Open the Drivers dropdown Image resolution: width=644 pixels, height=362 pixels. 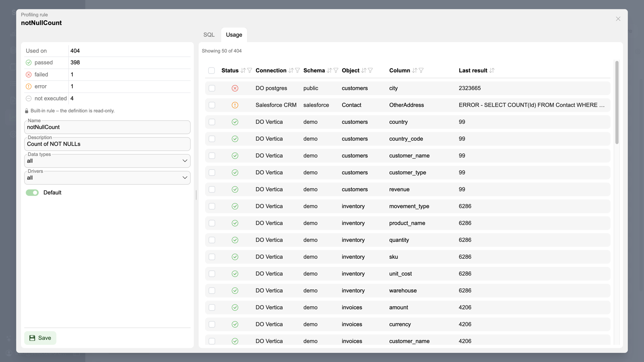point(107,178)
